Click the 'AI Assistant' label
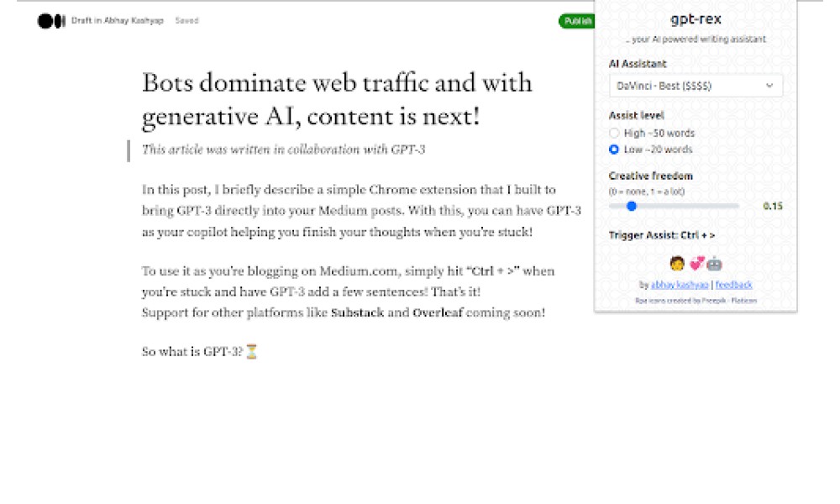 638,64
